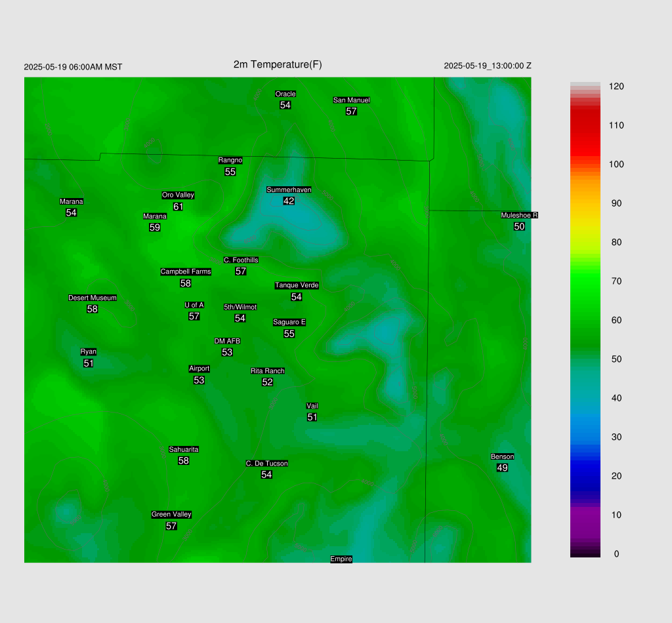Click the 54 reading under C. De Tucson
672x623 pixels.
click(266, 475)
